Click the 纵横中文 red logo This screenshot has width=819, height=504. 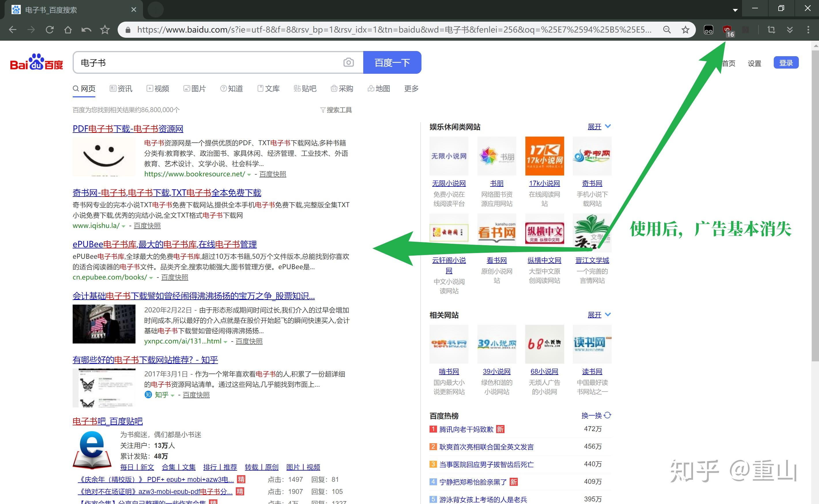pyautogui.click(x=545, y=233)
